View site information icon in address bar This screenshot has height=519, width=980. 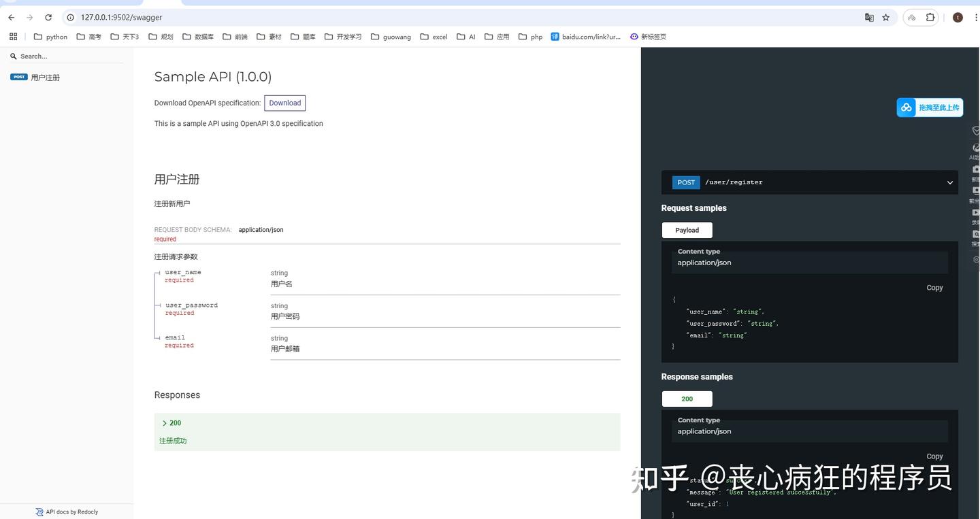70,18
